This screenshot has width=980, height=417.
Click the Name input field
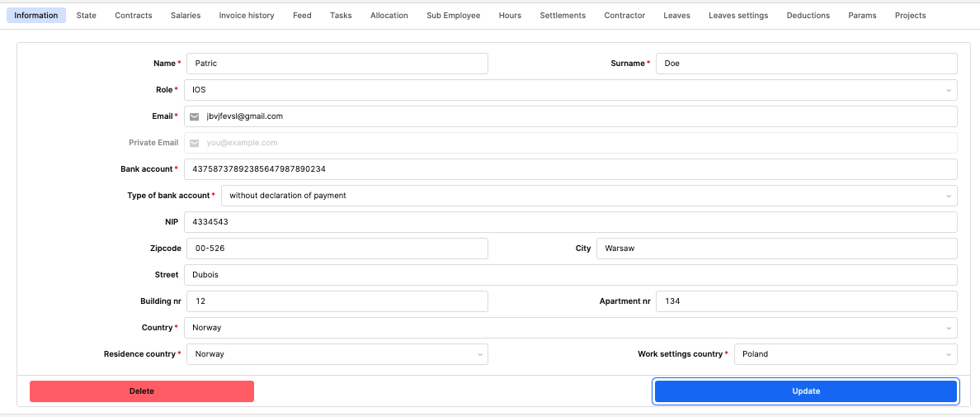(337, 64)
